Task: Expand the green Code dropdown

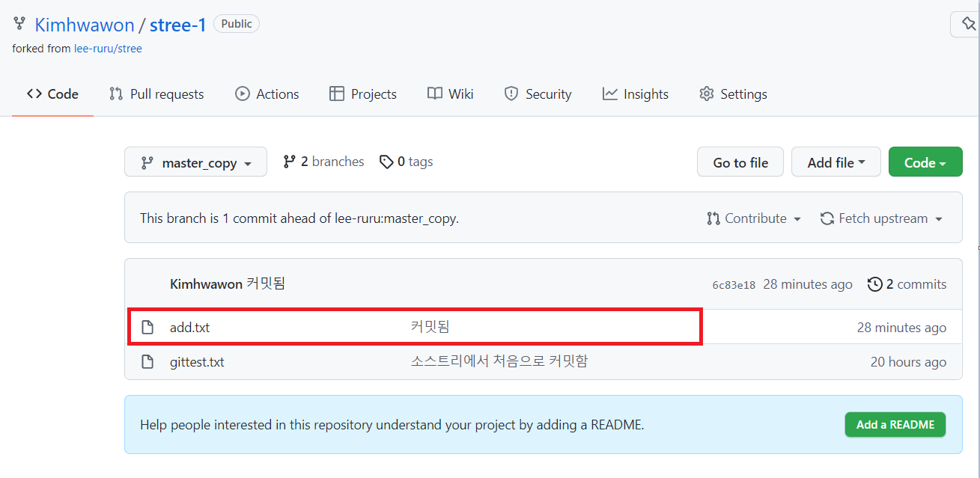Action: click(x=925, y=162)
